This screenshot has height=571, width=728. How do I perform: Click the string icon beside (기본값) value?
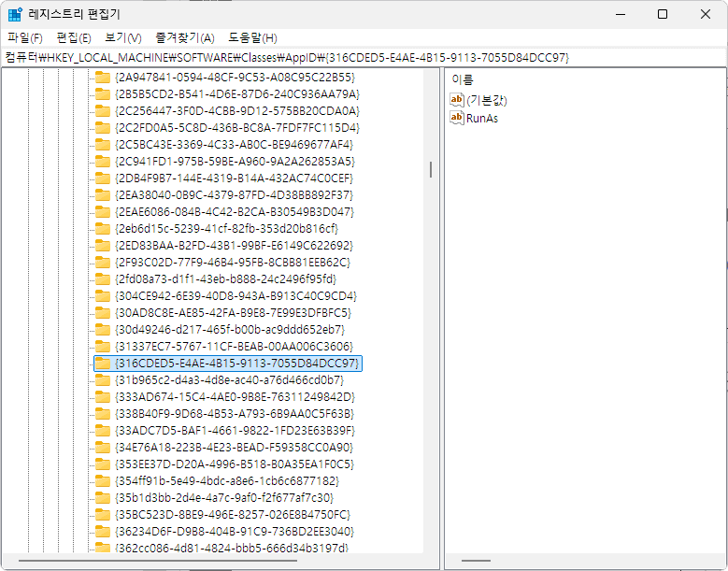[457, 100]
